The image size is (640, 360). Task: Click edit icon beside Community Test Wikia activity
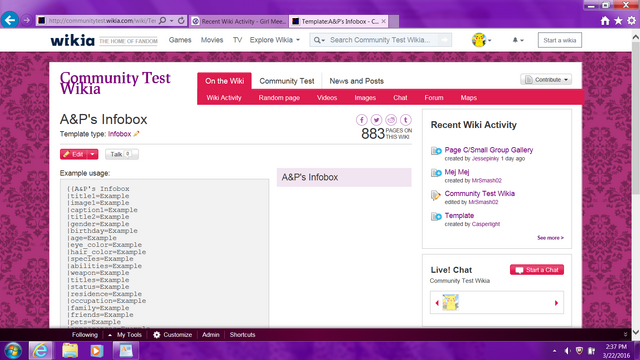436,195
